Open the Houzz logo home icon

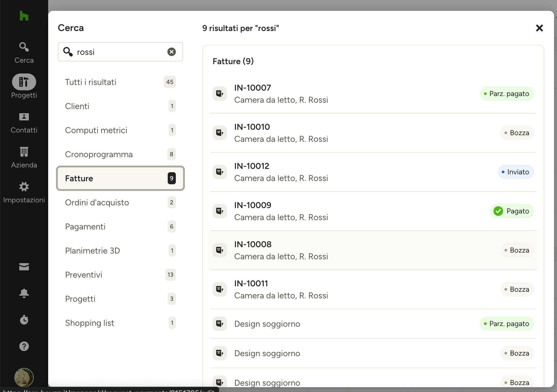click(24, 16)
